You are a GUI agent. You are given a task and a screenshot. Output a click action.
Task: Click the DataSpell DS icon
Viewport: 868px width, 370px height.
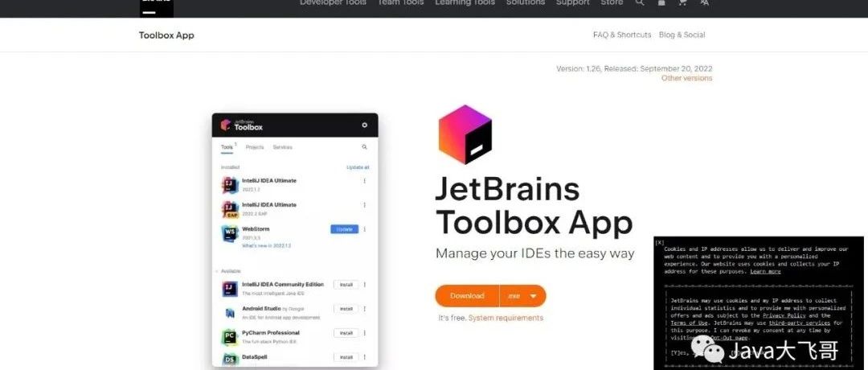point(230,360)
